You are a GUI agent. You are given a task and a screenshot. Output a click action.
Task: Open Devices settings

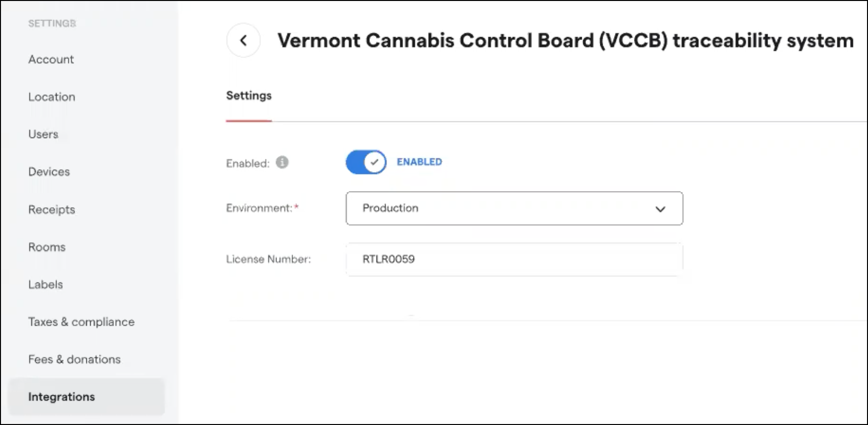click(x=49, y=172)
